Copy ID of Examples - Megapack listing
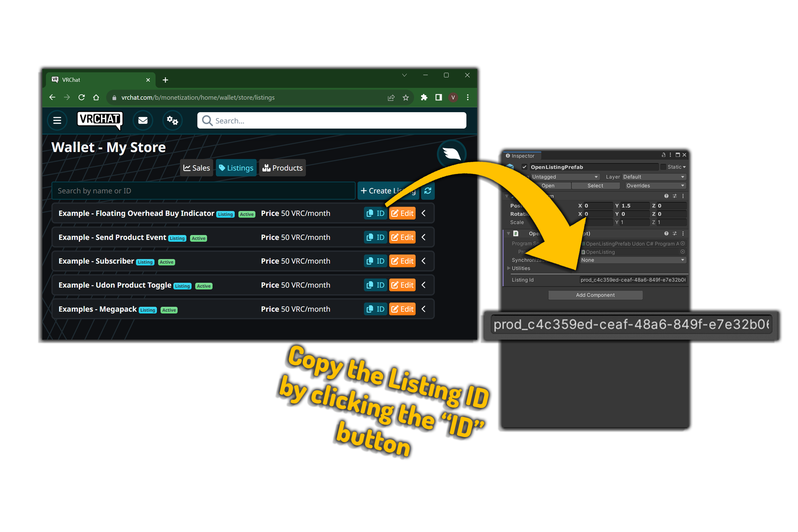Screen dimensions: 798x532 [x=375, y=309]
